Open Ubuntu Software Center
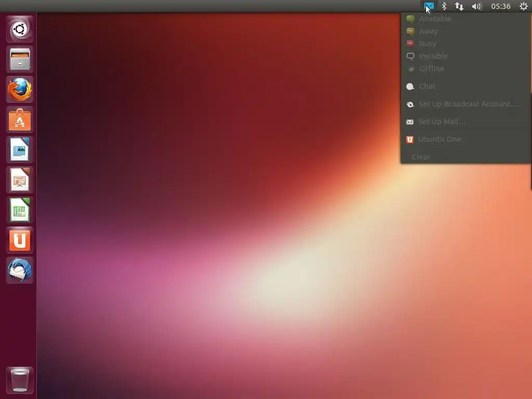 20,119
